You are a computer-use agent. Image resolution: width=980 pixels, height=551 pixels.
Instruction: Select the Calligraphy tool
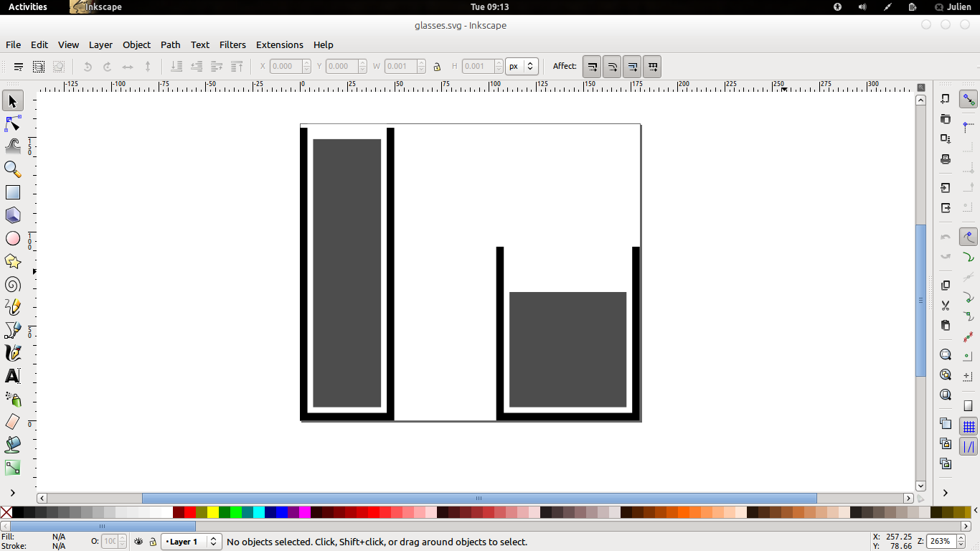[13, 353]
